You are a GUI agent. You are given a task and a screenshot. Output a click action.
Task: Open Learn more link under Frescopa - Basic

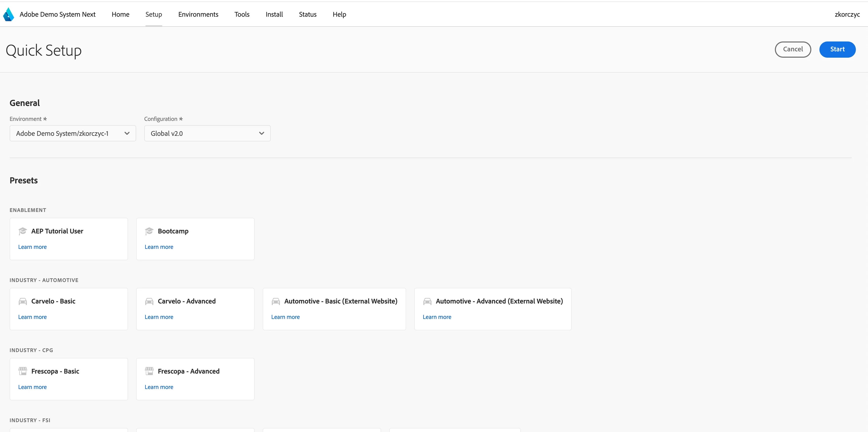32,387
